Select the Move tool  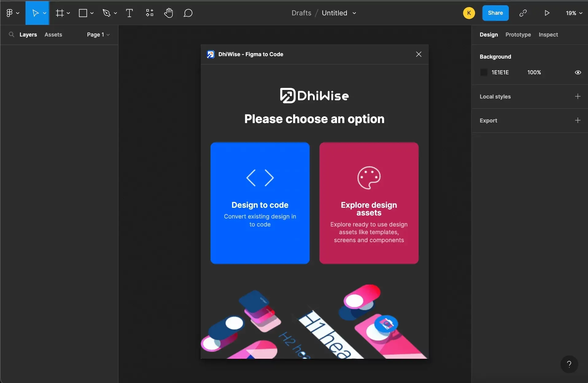click(x=35, y=13)
